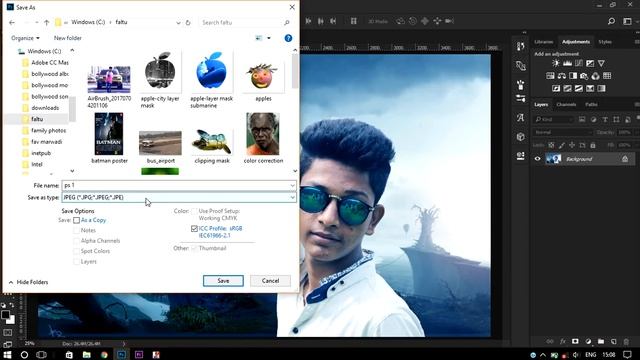This screenshot has width=640, height=360.
Task: Toggle Use Proof Setup checkbox
Action: tap(194, 211)
